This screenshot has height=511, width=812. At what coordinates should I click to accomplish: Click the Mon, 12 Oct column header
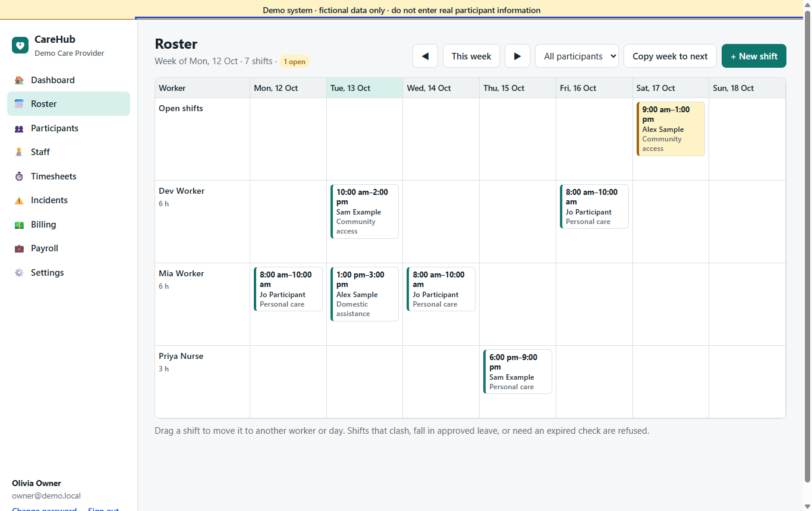288,88
